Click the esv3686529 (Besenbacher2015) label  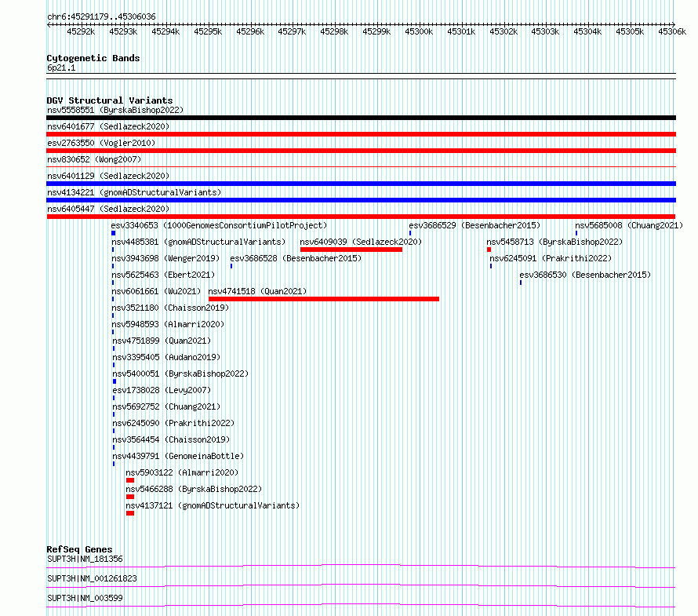pyautogui.click(x=474, y=225)
